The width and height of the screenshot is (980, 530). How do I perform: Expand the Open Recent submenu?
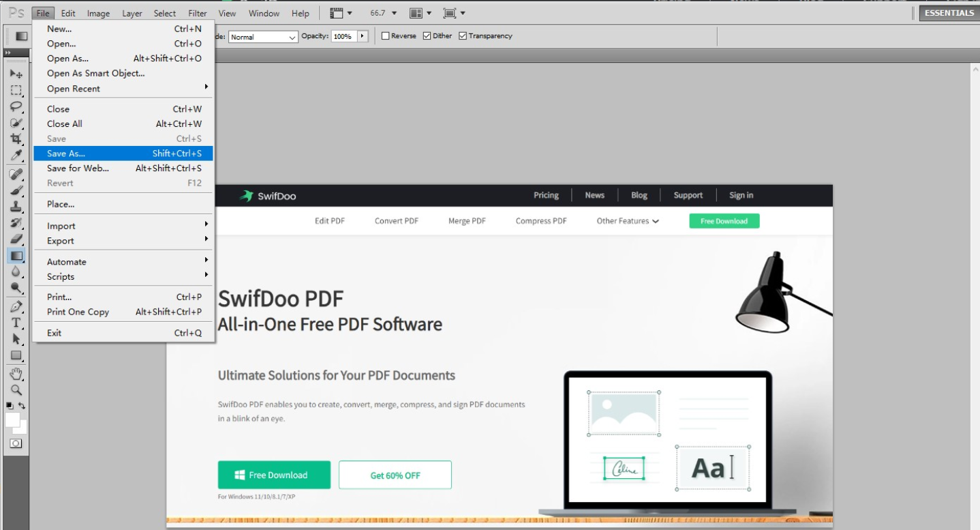pyautogui.click(x=124, y=89)
